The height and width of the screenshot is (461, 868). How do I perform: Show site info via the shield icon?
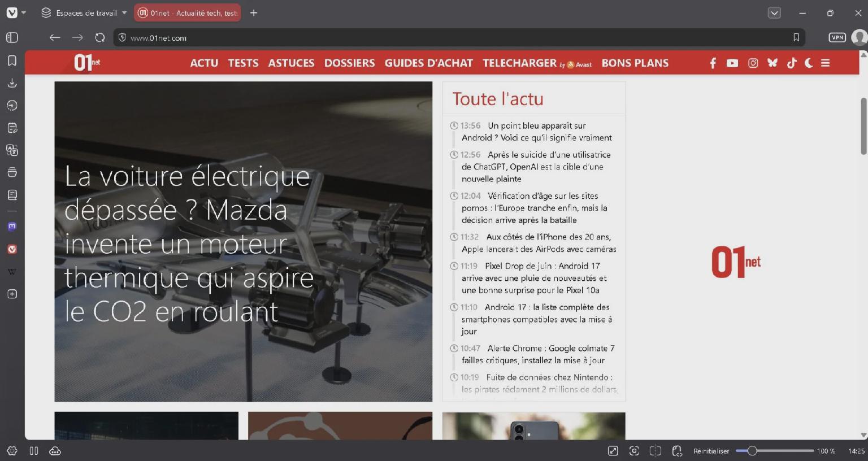[121, 38]
